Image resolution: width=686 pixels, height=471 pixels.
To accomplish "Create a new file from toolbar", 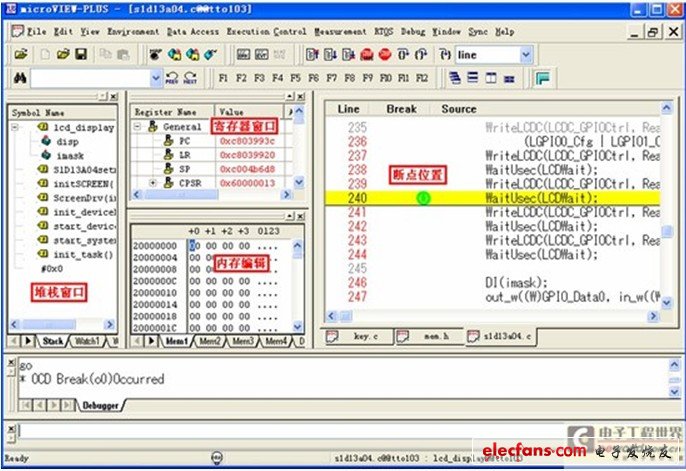I will [x=45, y=55].
